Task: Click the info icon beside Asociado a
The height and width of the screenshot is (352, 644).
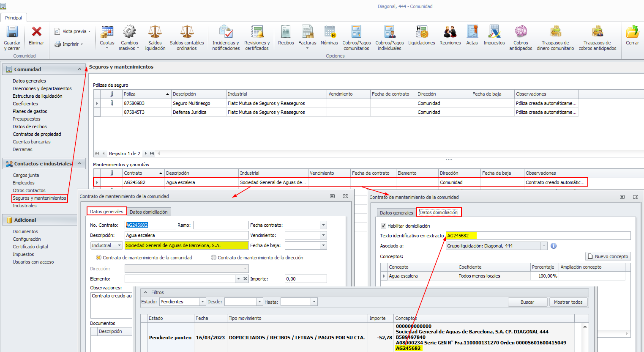Action: [x=554, y=246]
